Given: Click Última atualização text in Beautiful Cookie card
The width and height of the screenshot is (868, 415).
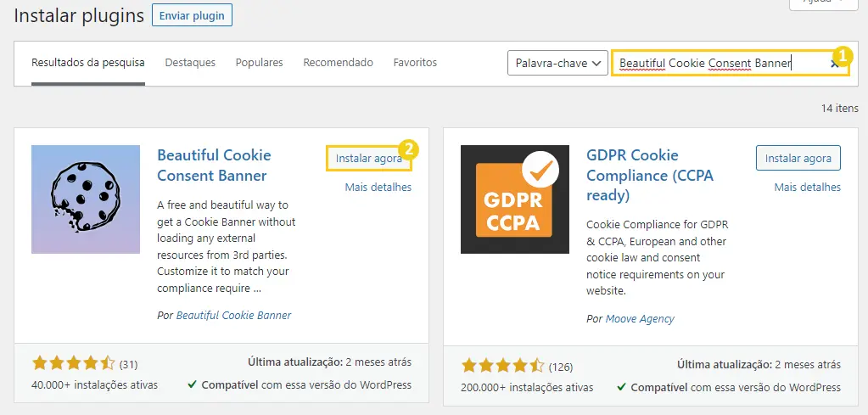Looking at the screenshot, I should (330, 362).
